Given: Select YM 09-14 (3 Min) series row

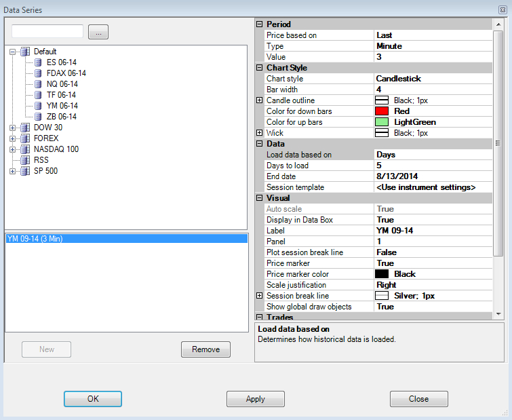Looking at the screenshot, I should coord(126,239).
